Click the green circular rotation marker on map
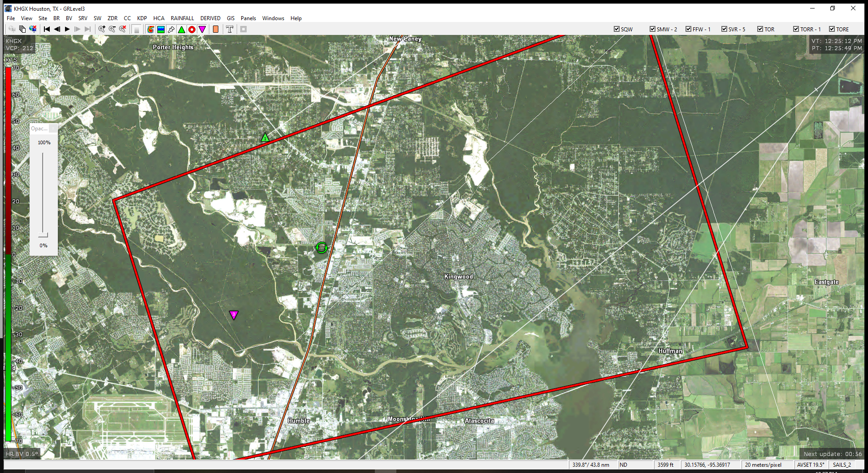 tap(321, 247)
